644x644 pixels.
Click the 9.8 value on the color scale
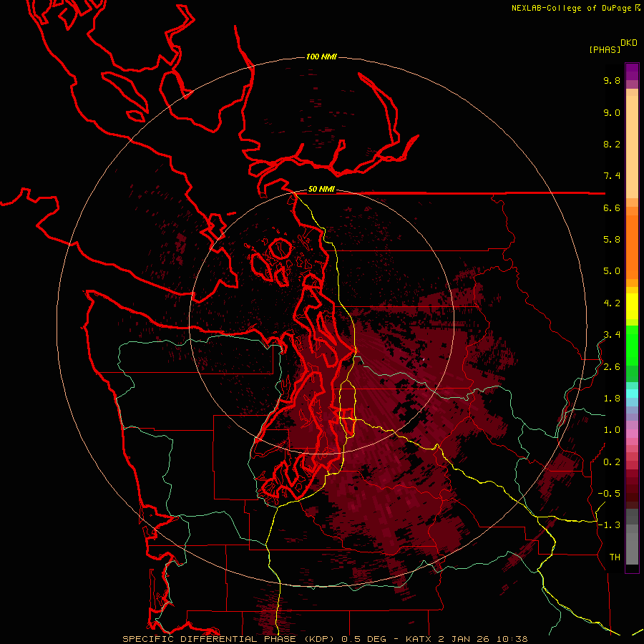click(612, 80)
